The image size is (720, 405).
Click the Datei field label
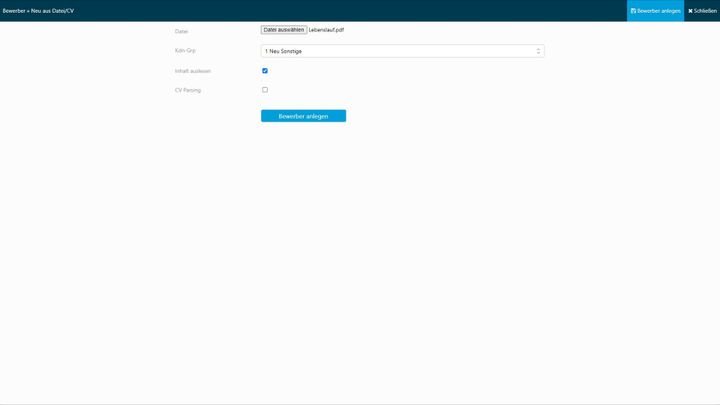(x=181, y=31)
